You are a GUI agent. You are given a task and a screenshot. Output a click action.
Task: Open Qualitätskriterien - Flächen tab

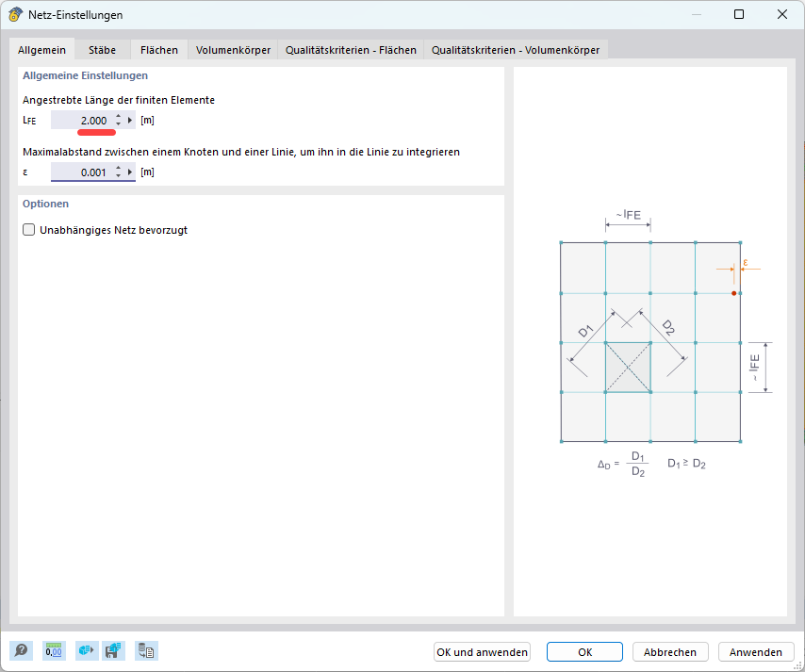351,50
